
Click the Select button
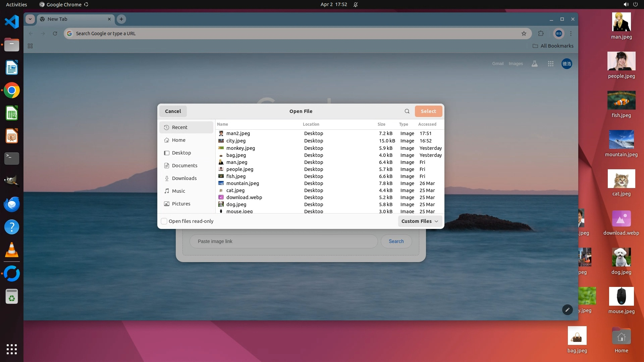[428, 111]
